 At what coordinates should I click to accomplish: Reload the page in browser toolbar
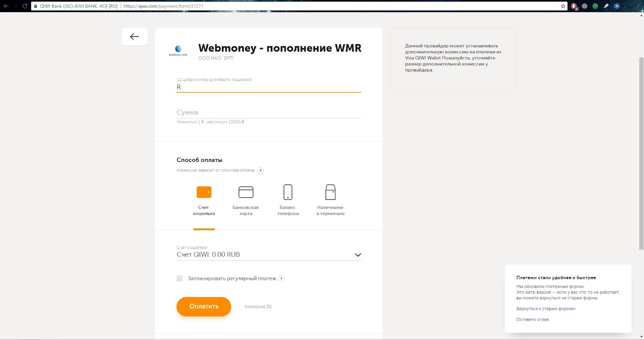[25, 6]
